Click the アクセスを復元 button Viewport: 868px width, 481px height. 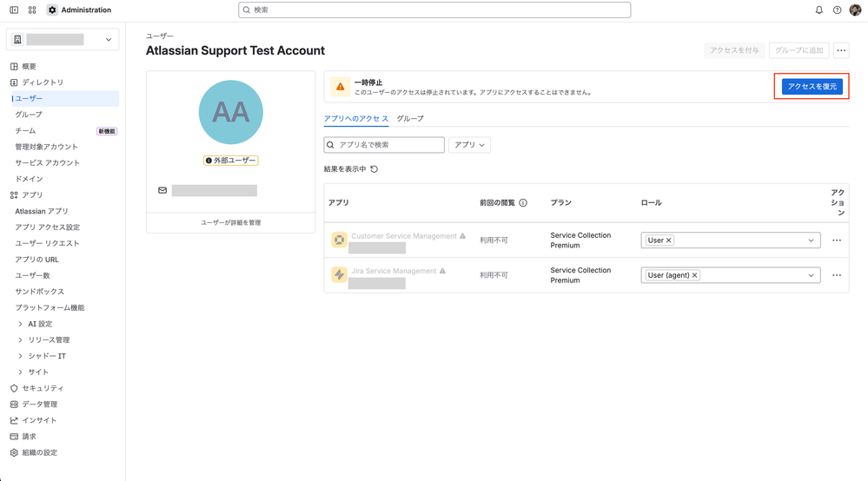[812, 87]
